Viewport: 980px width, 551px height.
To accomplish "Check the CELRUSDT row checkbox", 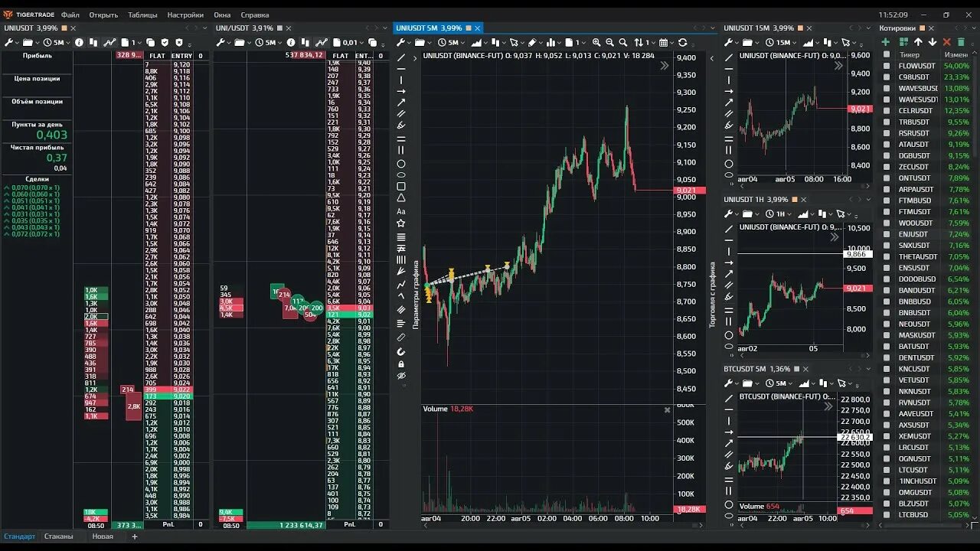I will pyautogui.click(x=887, y=111).
